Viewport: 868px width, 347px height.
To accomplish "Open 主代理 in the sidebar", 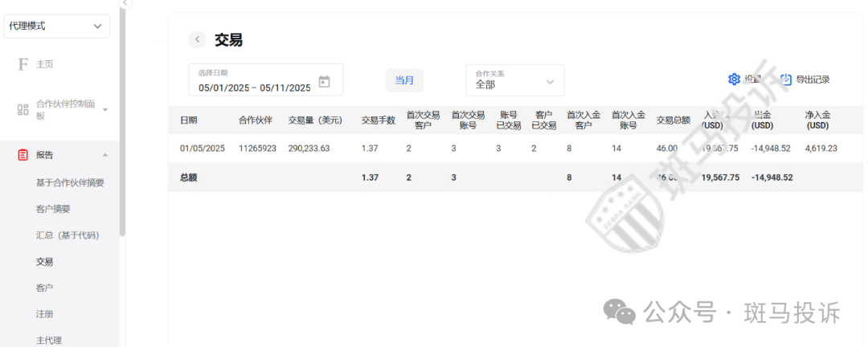I will pos(49,341).
